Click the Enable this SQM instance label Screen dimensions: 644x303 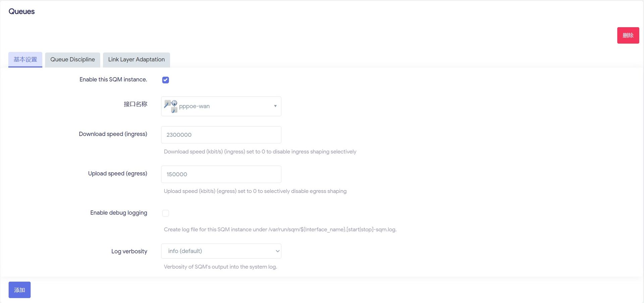click(x=113, y=79)
